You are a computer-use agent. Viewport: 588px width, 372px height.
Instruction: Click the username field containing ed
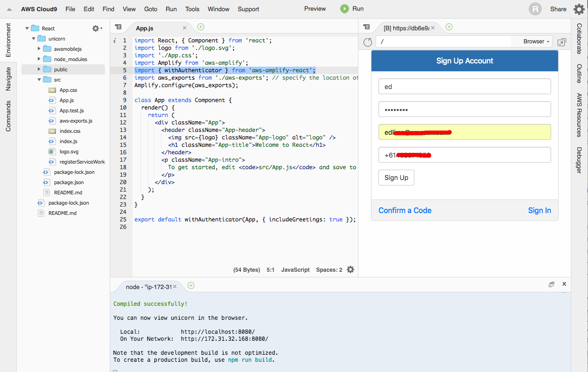click(465, 86)
